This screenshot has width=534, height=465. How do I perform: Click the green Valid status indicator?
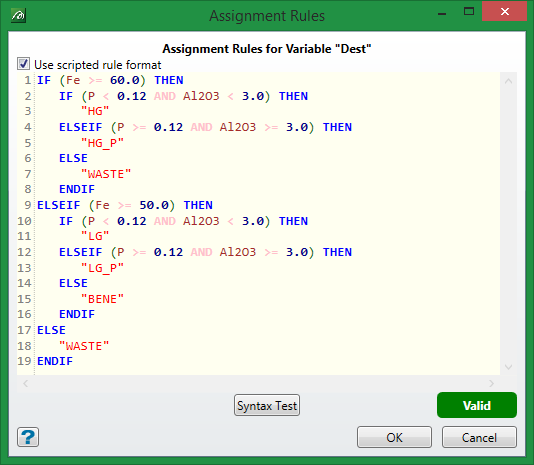[x=477, y=405]
